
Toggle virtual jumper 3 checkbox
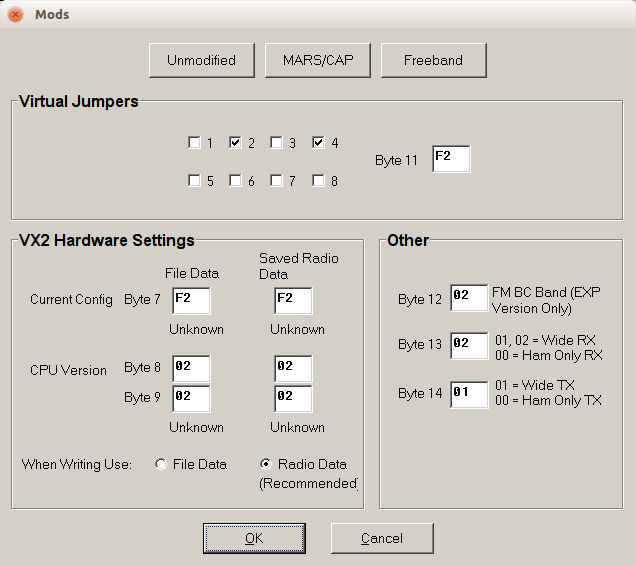click(x=276, y=142)
